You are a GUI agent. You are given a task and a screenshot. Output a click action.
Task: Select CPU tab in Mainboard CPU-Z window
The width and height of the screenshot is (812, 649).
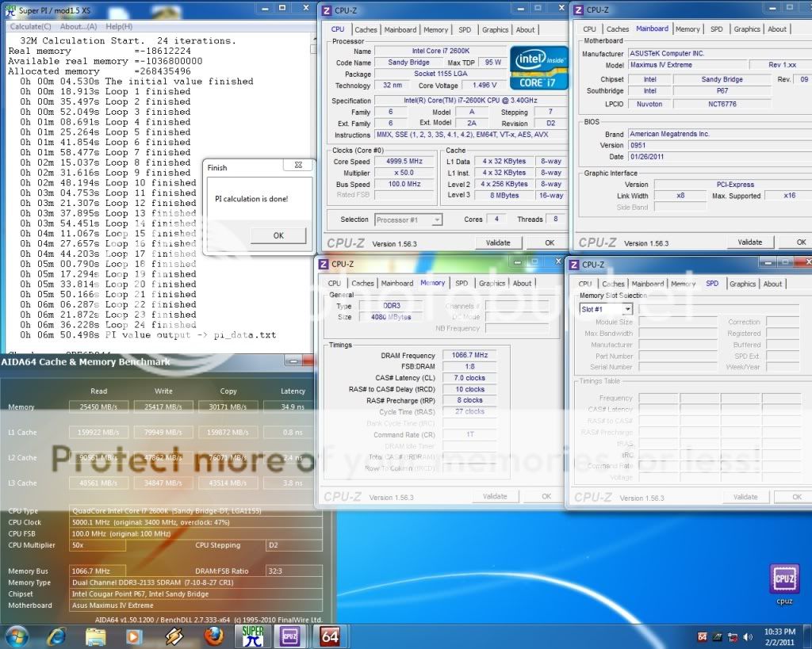point(589,29)
